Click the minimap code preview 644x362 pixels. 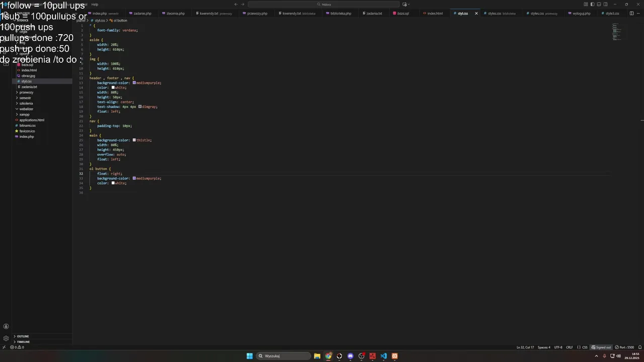(x=617, y=31)
